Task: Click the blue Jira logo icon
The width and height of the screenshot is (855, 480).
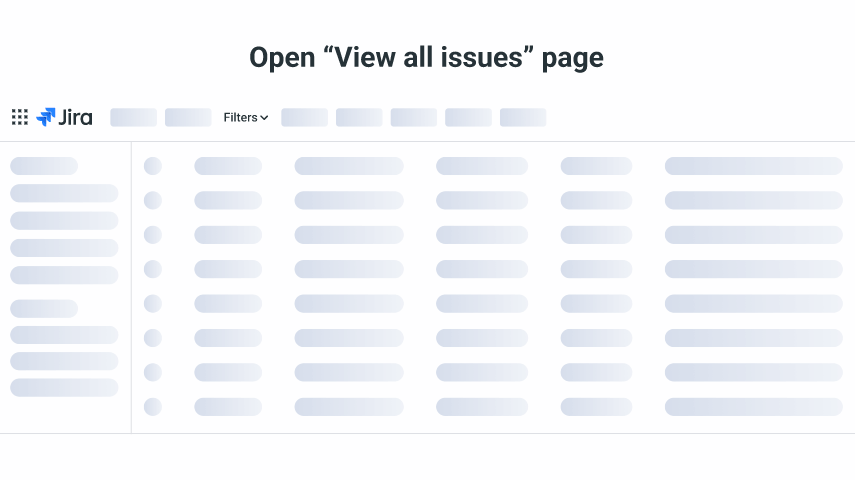Action: pos(46,117)
